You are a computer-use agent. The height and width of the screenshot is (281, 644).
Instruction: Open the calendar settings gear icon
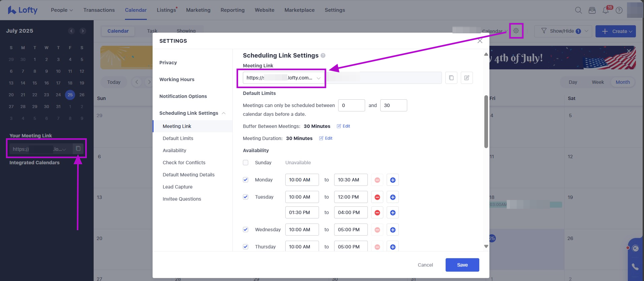(516, 31)
